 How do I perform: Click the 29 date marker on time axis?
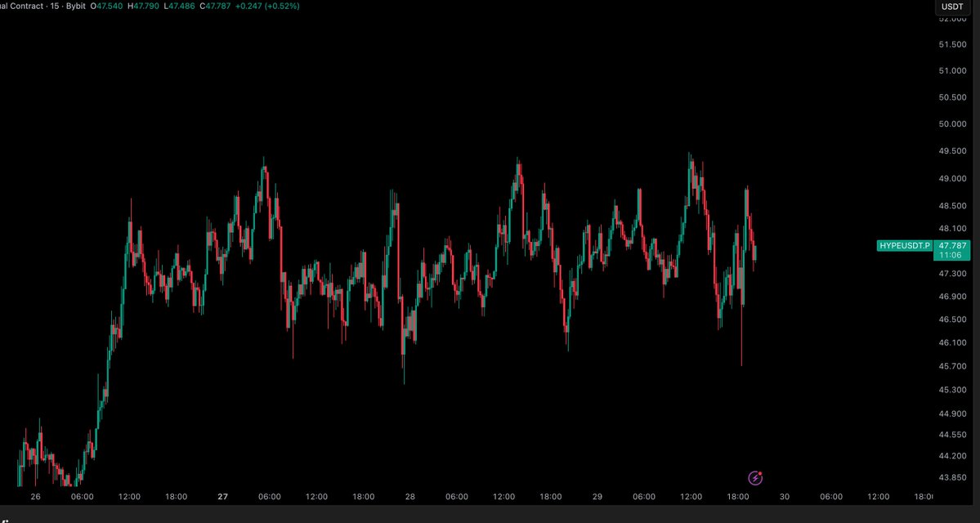click(x=597, y=496)
